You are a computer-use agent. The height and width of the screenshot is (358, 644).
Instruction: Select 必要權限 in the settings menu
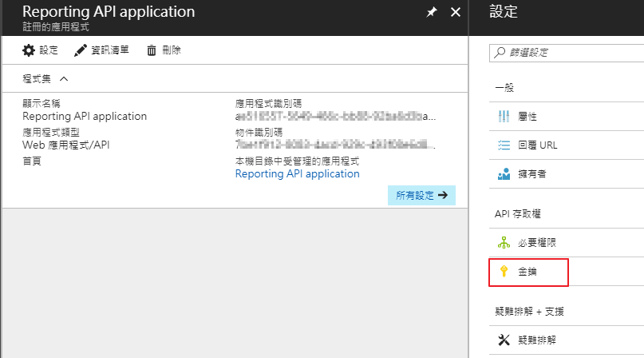coord(537,243)
